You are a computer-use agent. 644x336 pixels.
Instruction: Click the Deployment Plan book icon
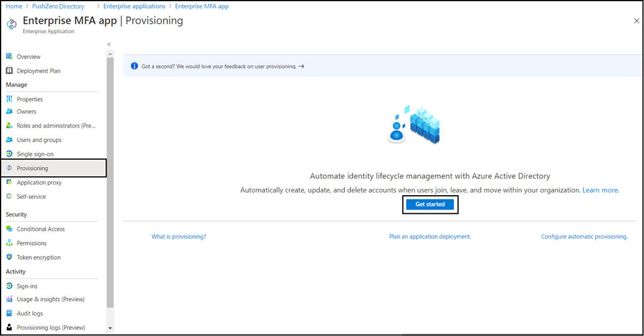(x=9, y=70)
